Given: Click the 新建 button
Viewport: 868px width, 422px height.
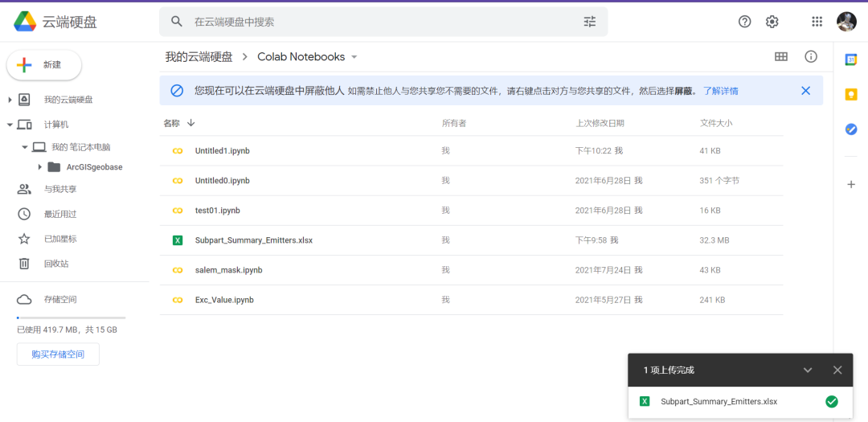Looking at the screenshot, I should point(44,65).
